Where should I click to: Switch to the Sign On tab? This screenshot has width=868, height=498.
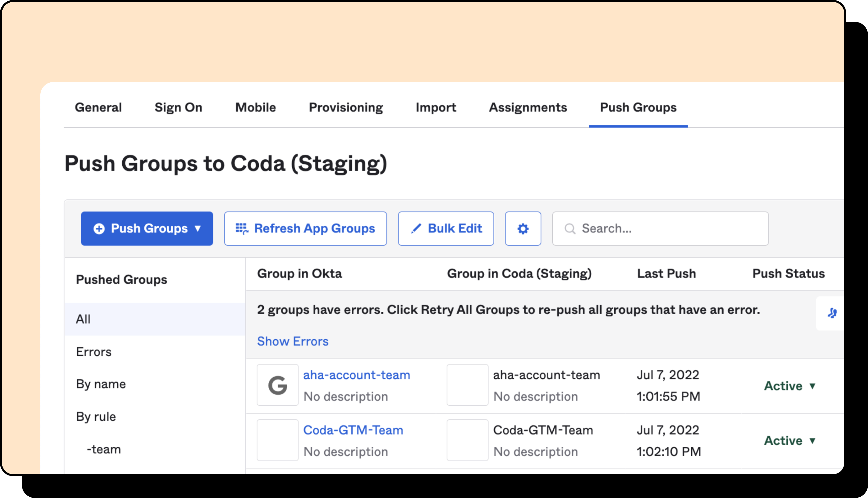(x=178, y=107)
